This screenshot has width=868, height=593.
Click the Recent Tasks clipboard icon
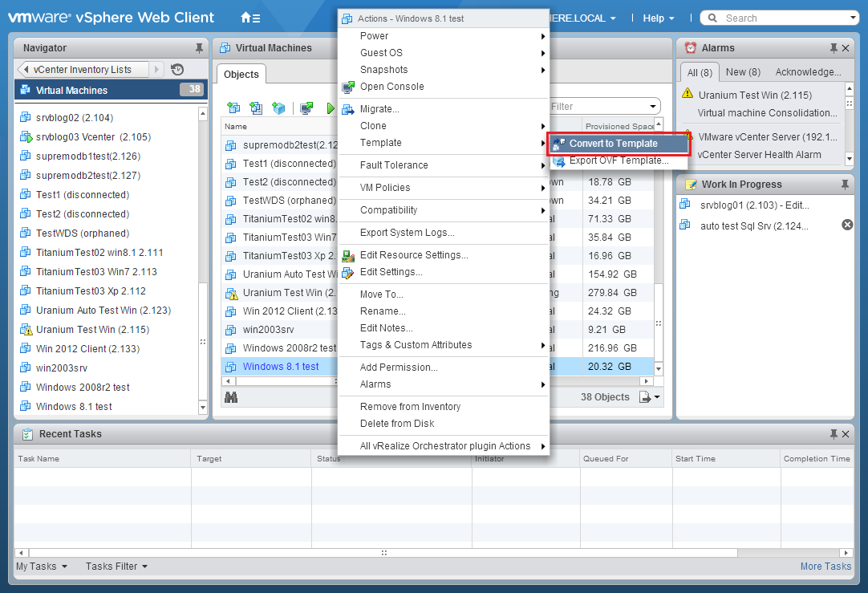pos(27,434)
